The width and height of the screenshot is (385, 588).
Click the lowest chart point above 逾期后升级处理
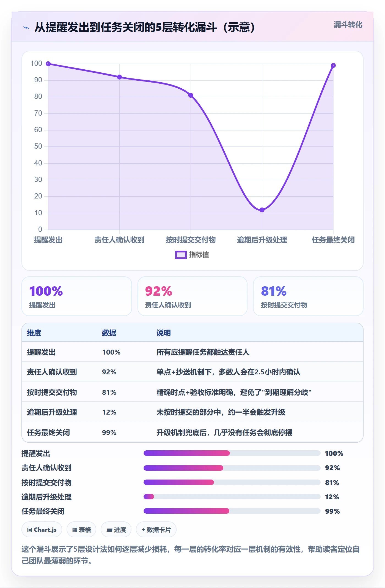(262, 210)
